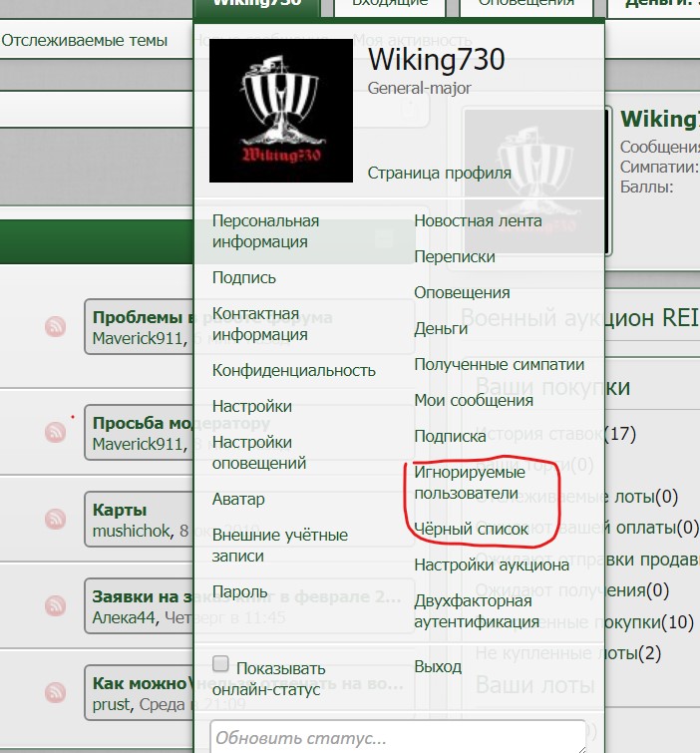
Task: Select Пароль menu item
Action: point(239,591)
